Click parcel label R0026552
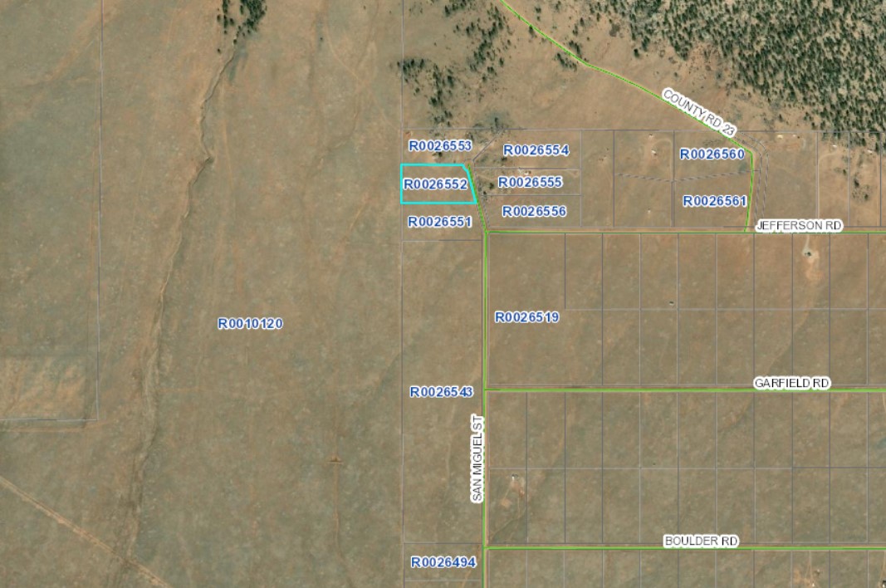 point(435,184)
